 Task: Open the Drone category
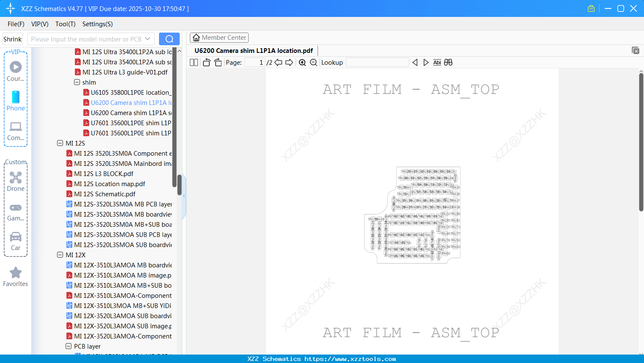[x=16, y=181]
